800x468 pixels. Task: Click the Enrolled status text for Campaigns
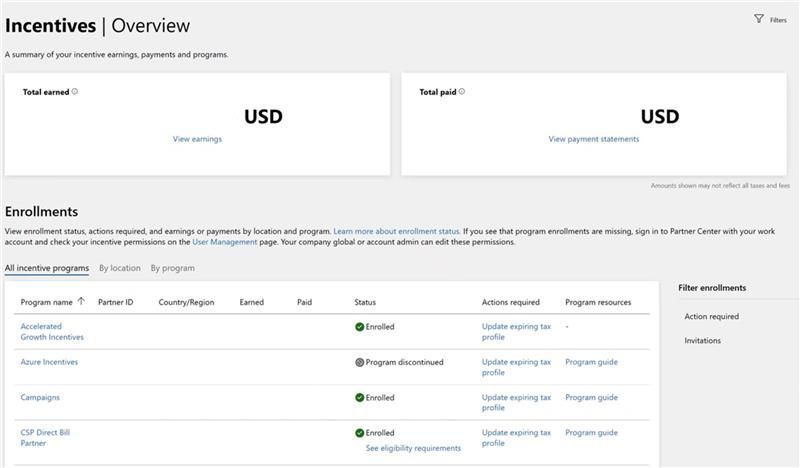point(380,398)
